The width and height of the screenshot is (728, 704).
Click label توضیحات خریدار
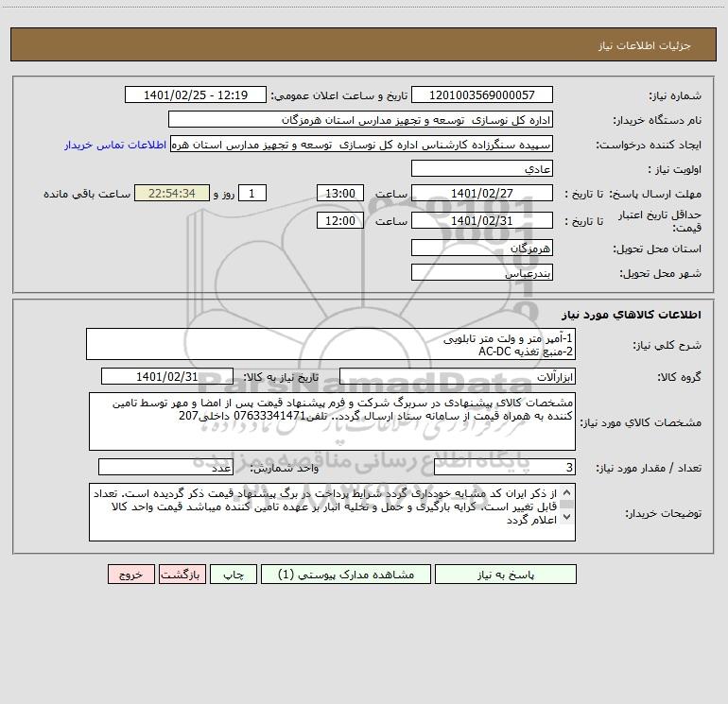[664, 514]
